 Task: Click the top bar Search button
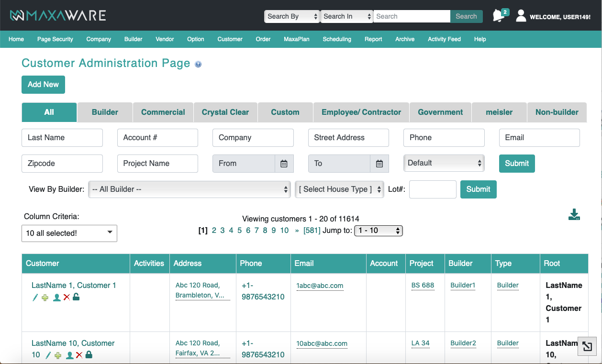(x=466, y=16)
